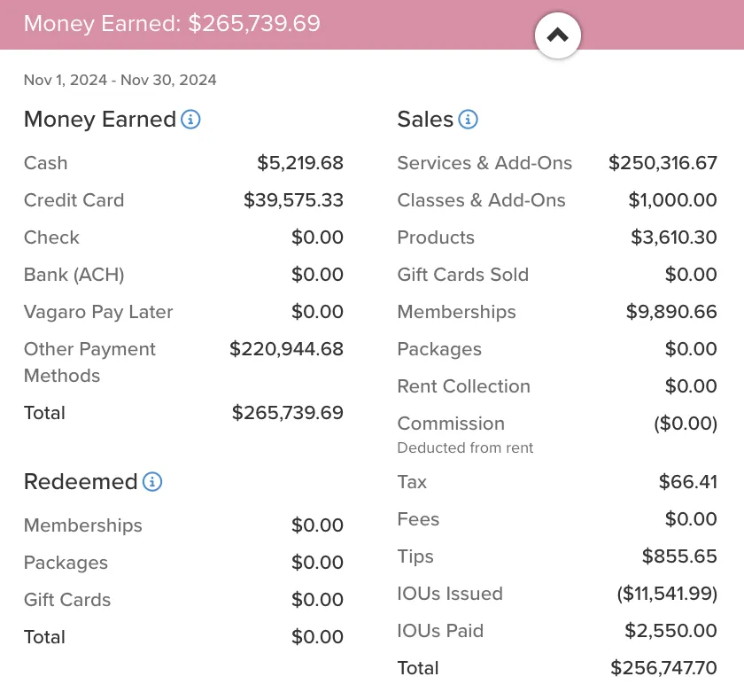Screen dimensions: 744x700
Task: Click the Classes & Add-Ons amount $1,000.00
Action: click(x=672, y=199)
